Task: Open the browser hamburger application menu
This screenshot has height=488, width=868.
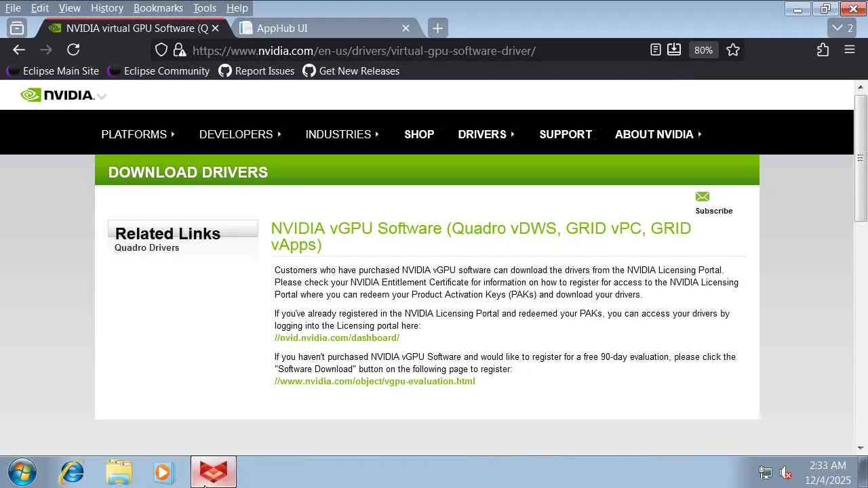Action: (x=849, y=49)
